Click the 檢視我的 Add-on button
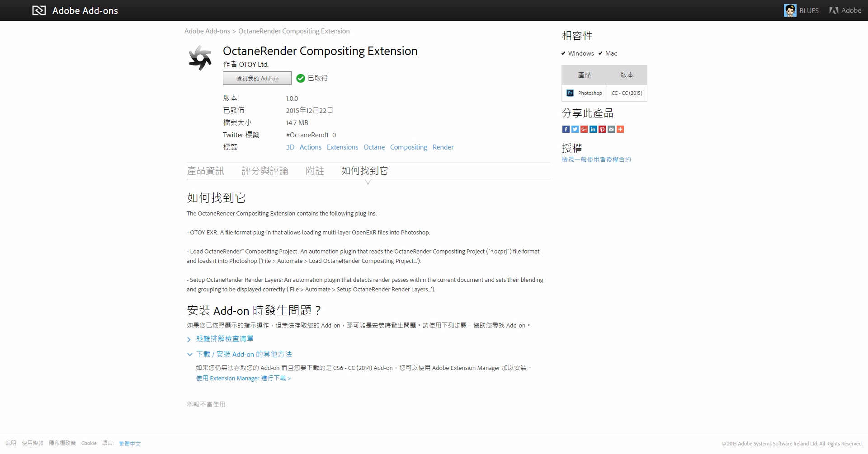 click(257, 78)
